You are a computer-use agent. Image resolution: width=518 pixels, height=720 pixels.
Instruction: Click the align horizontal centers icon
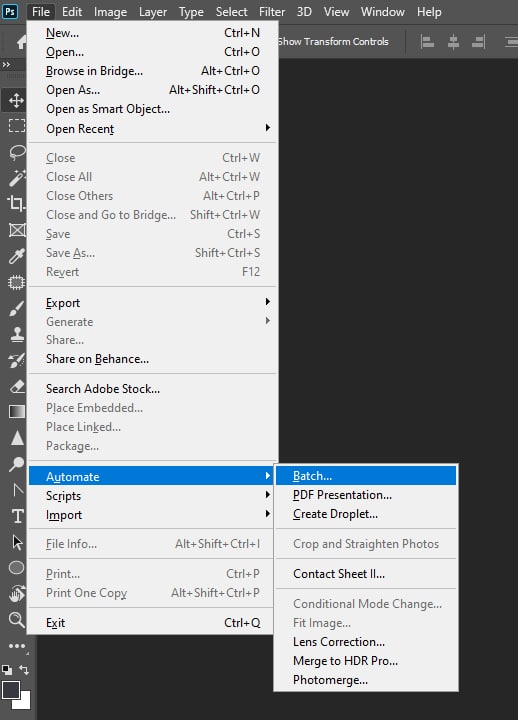click(453, 42)
